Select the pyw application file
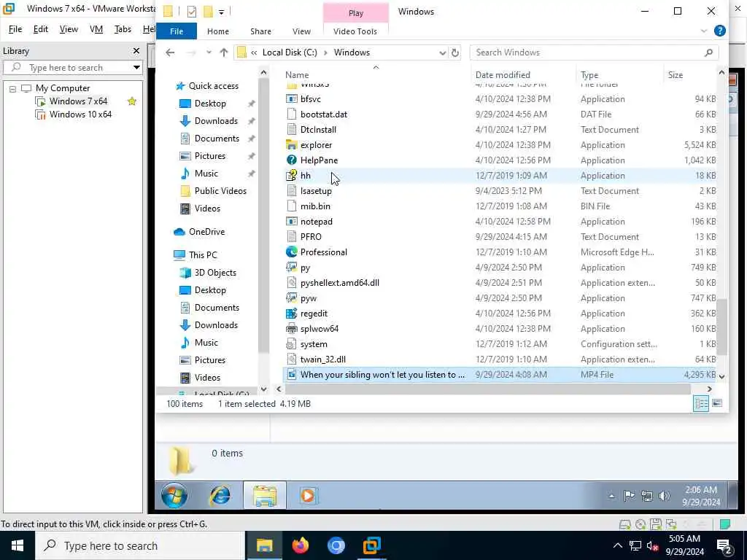This screenshot has width=747, height=560. click(309, 298)
